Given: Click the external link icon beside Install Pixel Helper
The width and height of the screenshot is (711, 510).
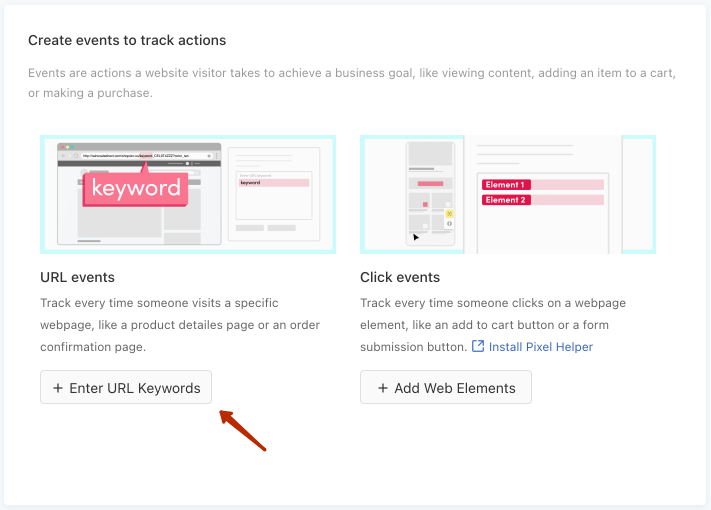Looking at the screenshot, I should point(478,347).
